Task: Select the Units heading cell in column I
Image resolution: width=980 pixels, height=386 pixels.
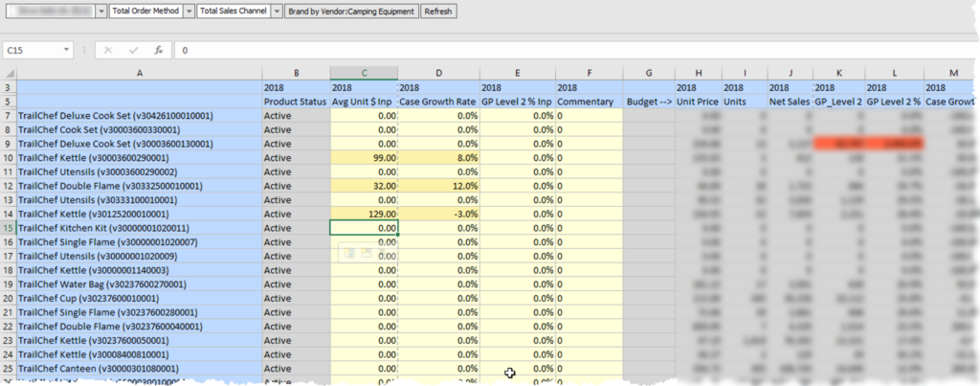Action: click(745, 102)
